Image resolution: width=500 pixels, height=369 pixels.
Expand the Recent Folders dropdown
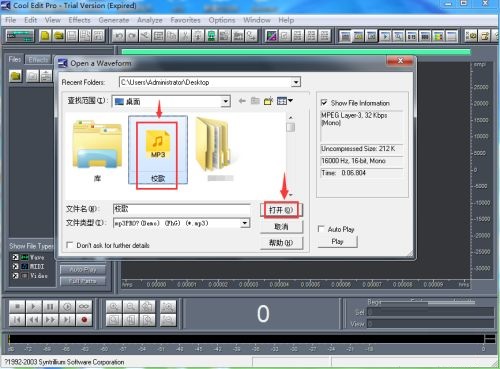point(296,82)
